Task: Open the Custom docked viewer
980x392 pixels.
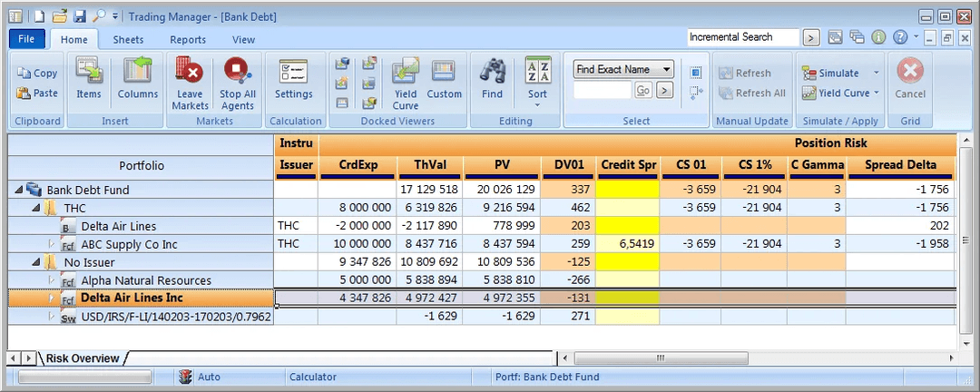Action: [444, 72]
